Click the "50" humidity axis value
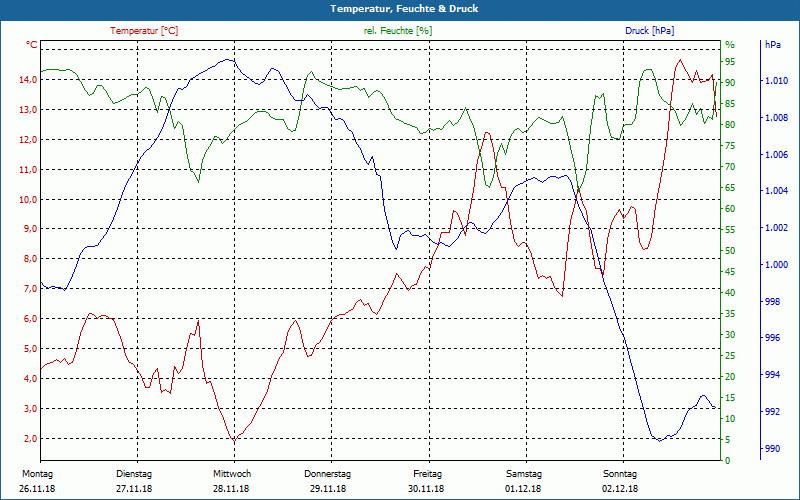The height and width of the screenshot is (500, 800). 730,251
